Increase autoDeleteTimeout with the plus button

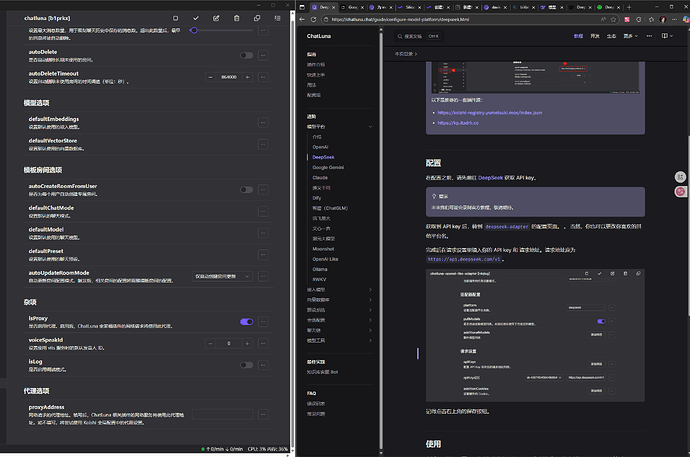click(x=247, y=77)
